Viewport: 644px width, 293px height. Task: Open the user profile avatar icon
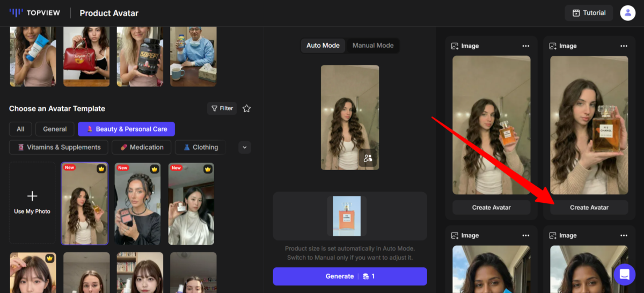[x=627, y=13]
